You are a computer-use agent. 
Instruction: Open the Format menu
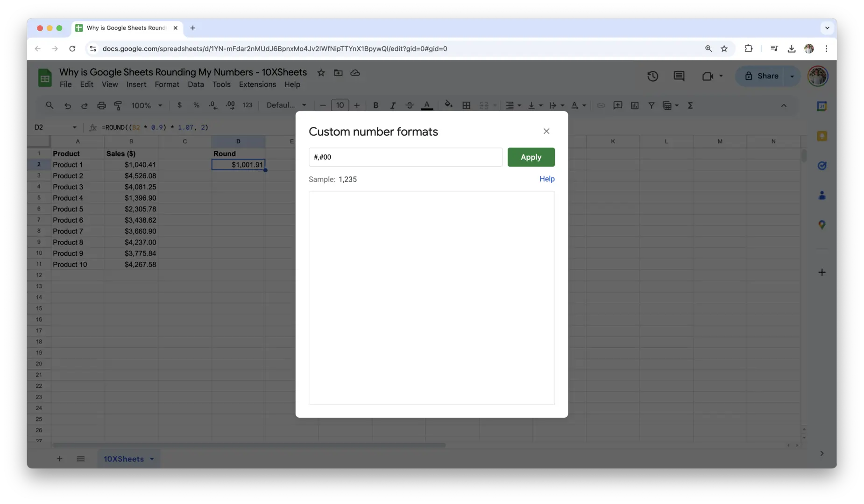tap(167, 84)
